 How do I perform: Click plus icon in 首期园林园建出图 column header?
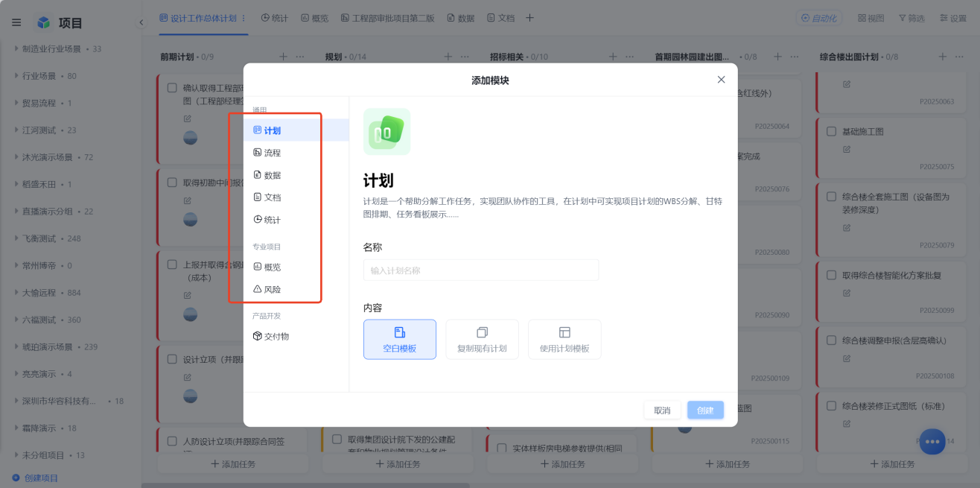[x=777, y=57]
